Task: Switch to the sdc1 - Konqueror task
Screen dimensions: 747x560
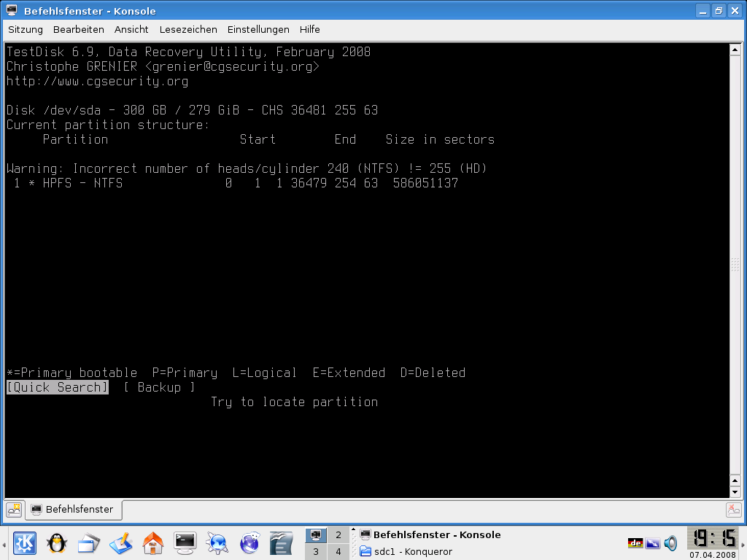Action: tap(413, 551)
